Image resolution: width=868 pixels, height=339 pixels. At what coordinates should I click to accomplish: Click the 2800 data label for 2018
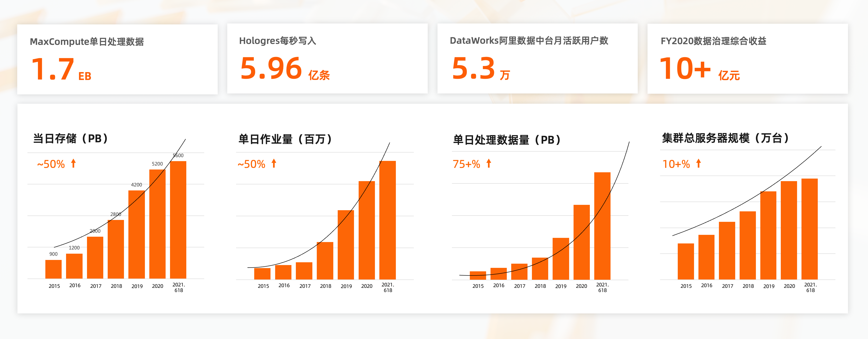tap(116, 214)
